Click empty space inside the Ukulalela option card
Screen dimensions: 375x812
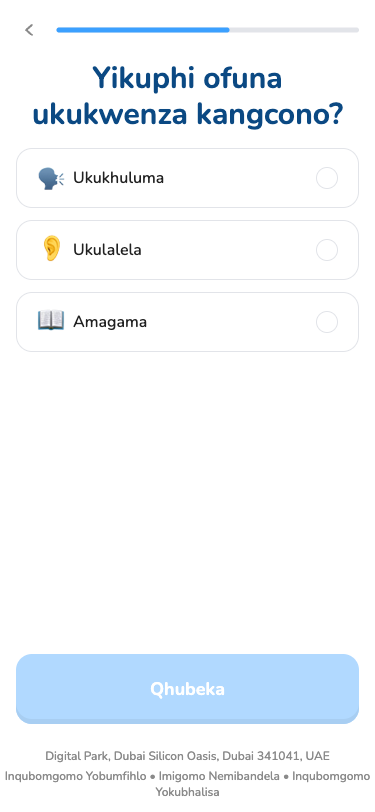[228, 250]
